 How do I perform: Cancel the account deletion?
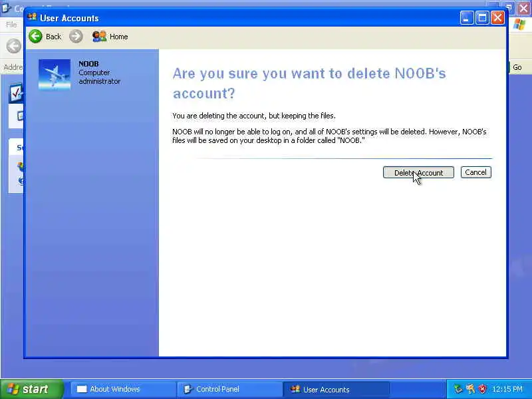tap(475, 172)
